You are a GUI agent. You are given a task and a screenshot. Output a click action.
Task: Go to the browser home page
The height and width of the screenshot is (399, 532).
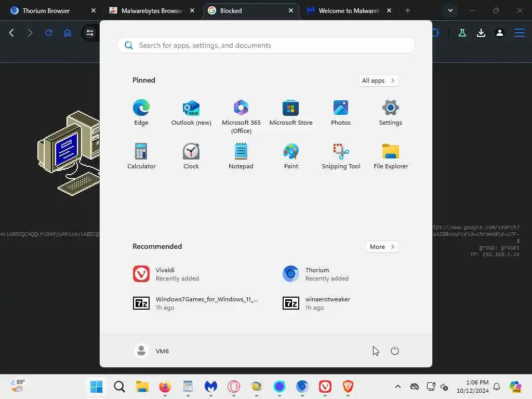point(68,33)
